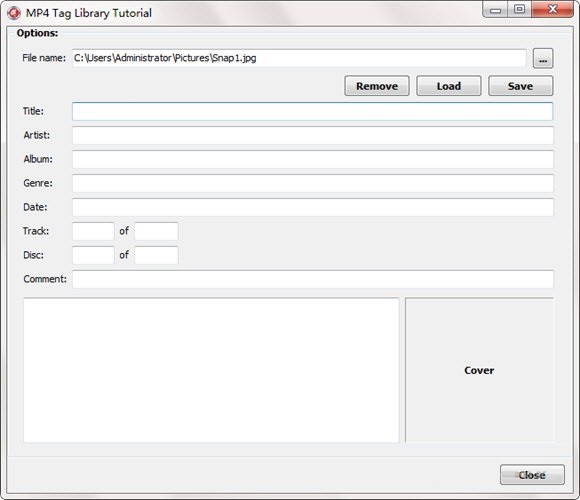
Task: Click into the Genre field
Action: [313, 183]
